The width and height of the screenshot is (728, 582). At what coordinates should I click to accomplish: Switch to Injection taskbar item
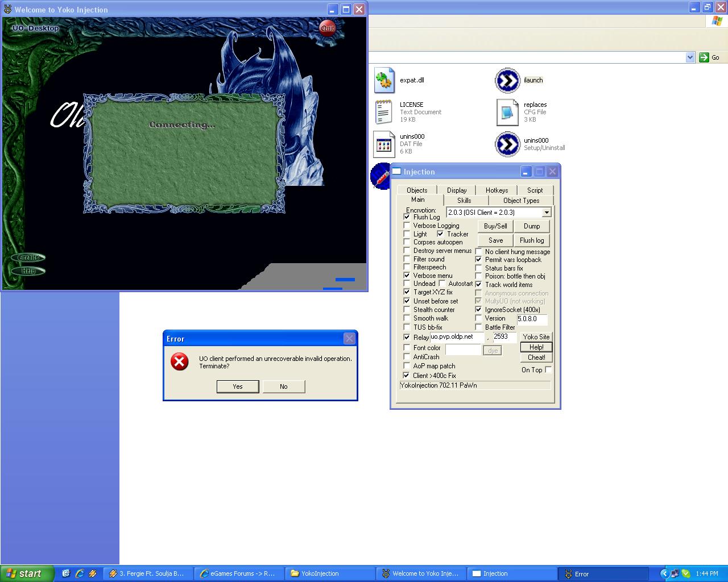click(512, 573)
